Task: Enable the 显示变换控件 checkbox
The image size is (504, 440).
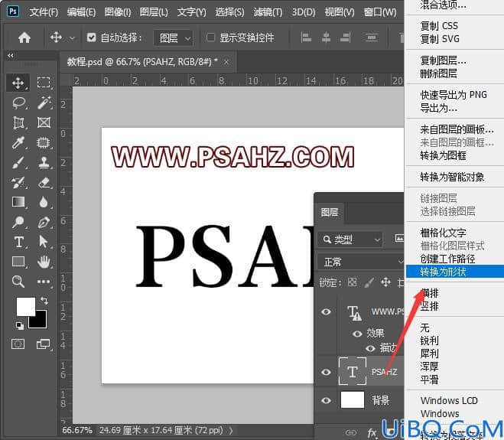Action: (211, 37)
